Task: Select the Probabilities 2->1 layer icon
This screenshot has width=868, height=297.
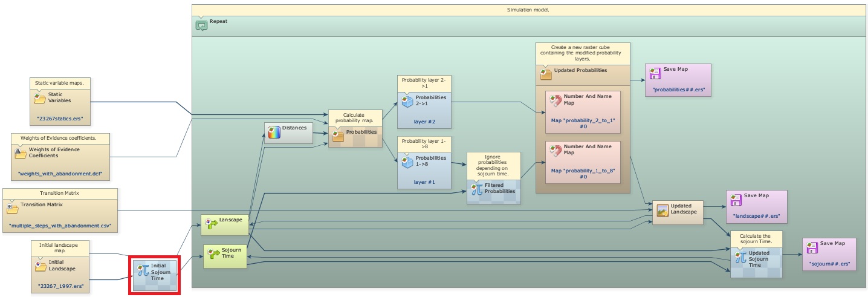Action: [x=406, y=100]
